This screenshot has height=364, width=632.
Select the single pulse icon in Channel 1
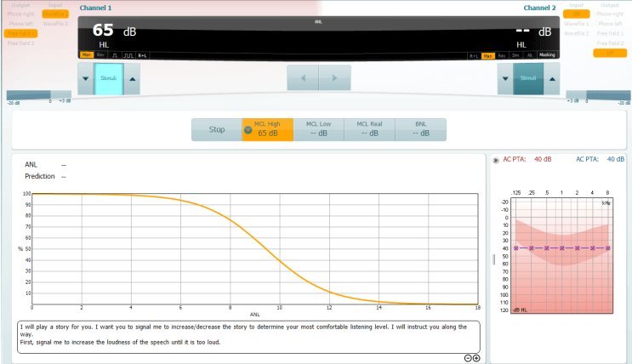pyautogui.click(x=115, y=55)
